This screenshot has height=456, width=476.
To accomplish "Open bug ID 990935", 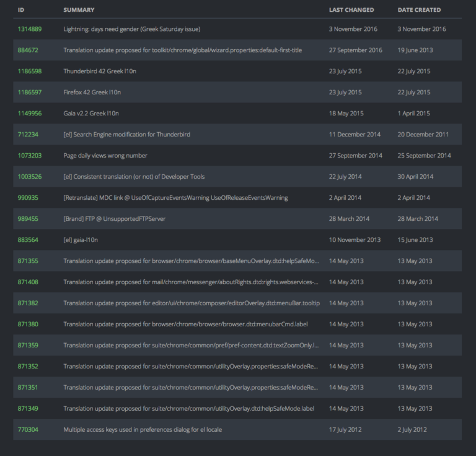I will click(27, 198).
